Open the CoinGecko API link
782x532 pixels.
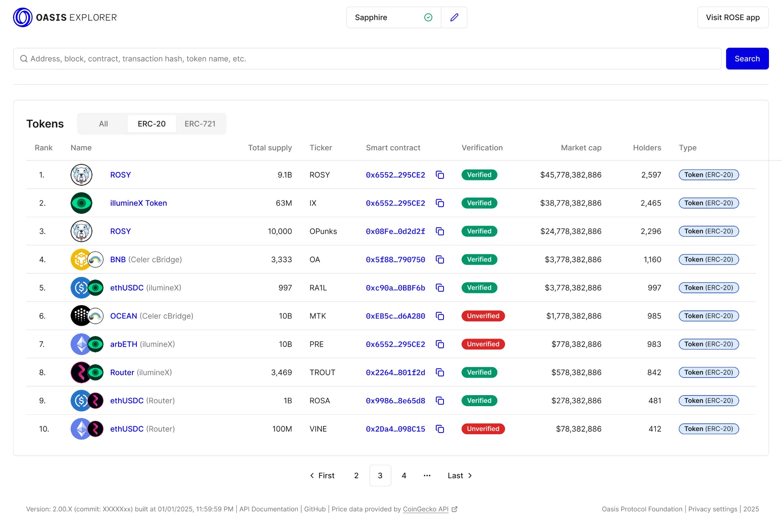[426, 509]
